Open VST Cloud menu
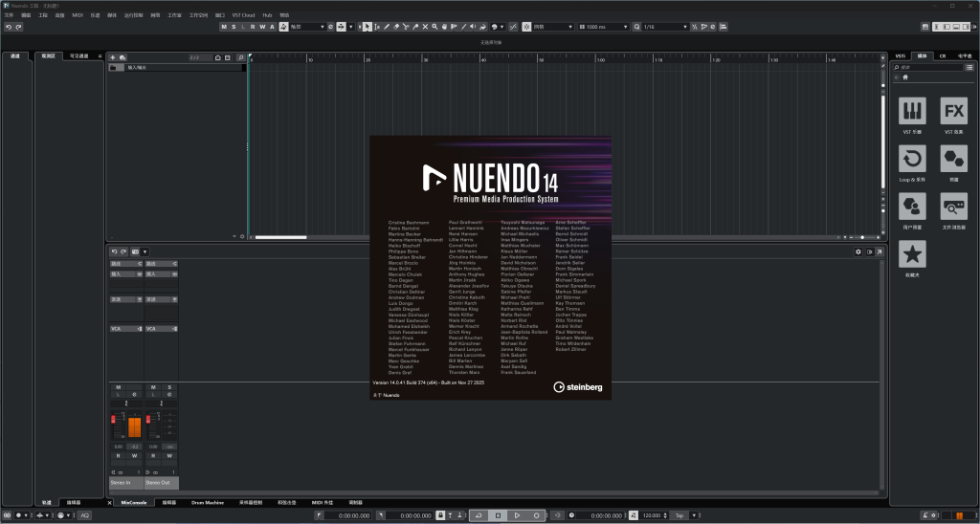The image size is (980, 524). click(x=243, y=15)
